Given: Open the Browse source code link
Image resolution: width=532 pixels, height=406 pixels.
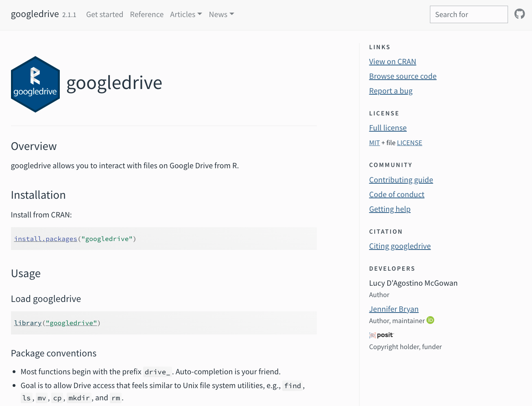Looking at the screenshot, I should point(402,76).
